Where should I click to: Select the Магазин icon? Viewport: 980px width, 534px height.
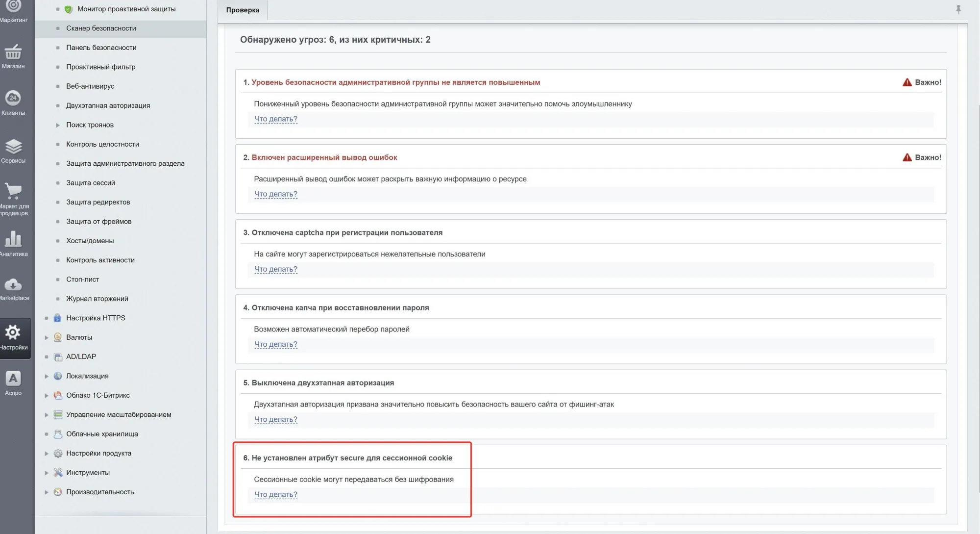[x=15, y=52]
